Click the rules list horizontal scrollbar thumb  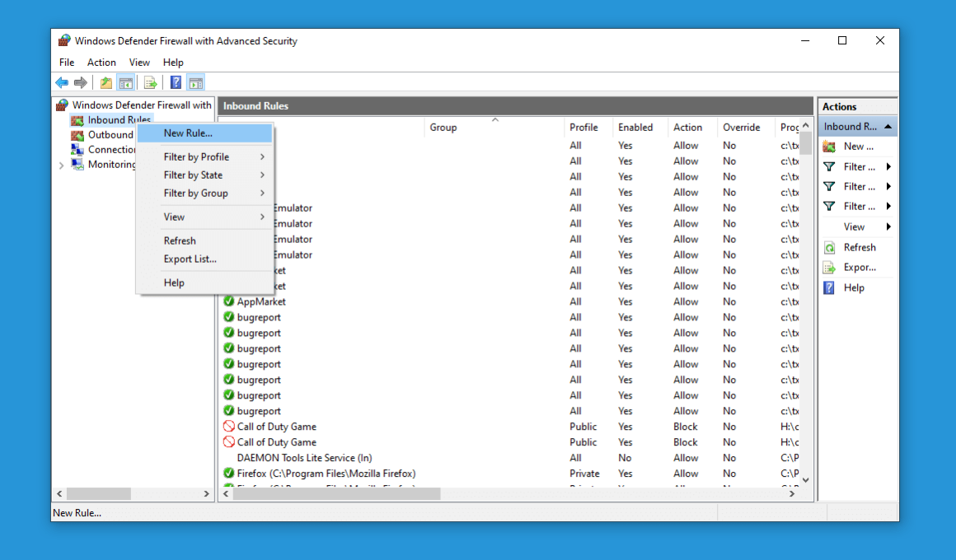(336, 493)
